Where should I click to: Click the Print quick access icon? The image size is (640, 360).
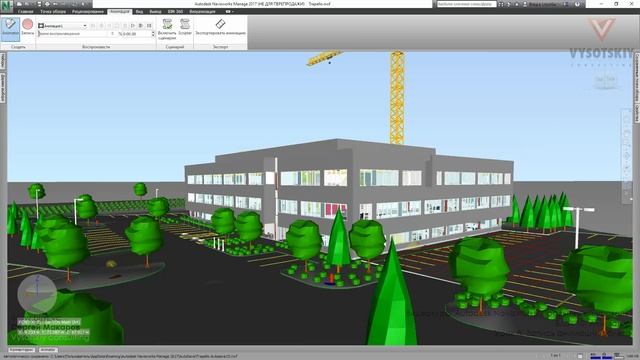click(47, 4)
